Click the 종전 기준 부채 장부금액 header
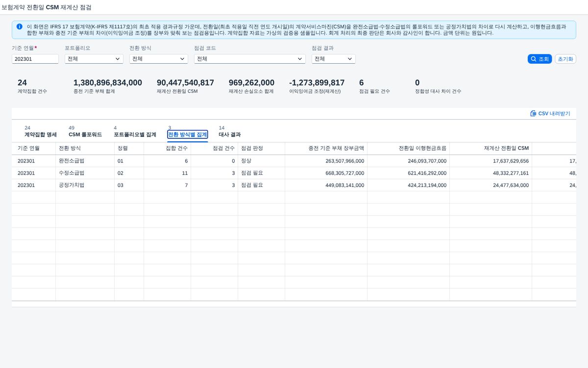 click(x=326, y=148)
